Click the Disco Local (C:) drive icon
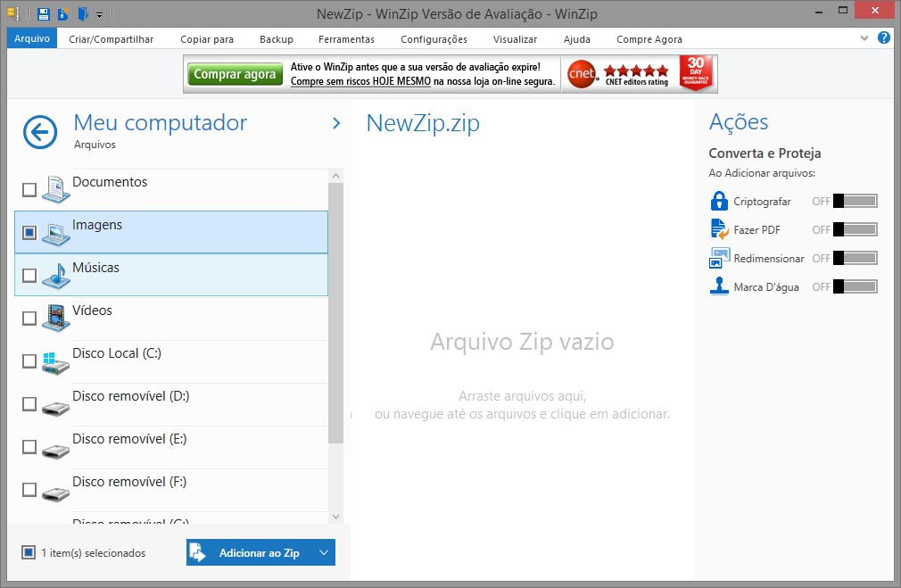This screenshot has height=588, width=901. [55, 362]
